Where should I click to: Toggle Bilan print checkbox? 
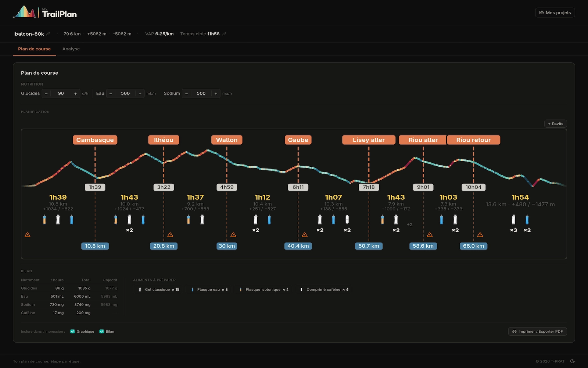click(x=102, y=332)
